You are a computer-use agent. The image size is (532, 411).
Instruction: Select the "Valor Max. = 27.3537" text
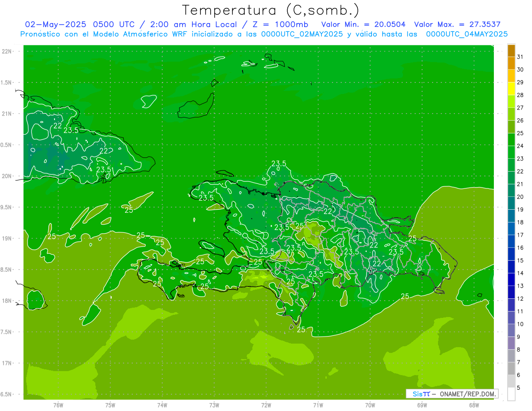point(457,24)
